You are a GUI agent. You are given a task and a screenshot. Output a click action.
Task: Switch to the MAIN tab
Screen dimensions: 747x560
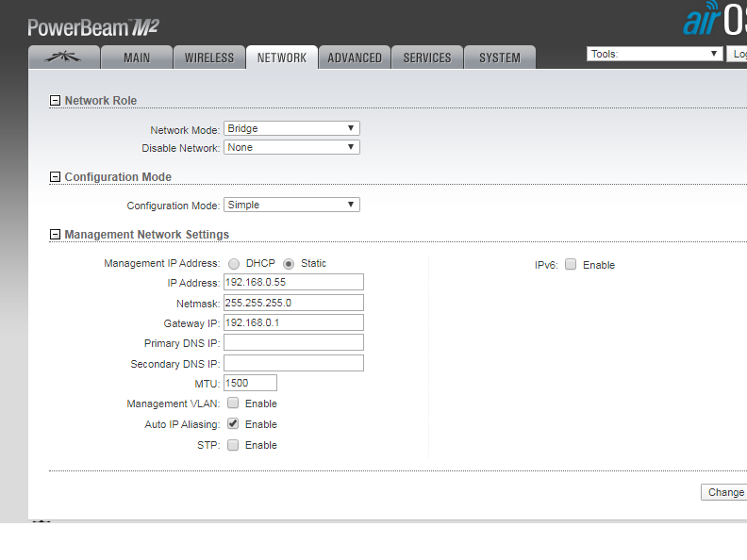coord(137,58)
